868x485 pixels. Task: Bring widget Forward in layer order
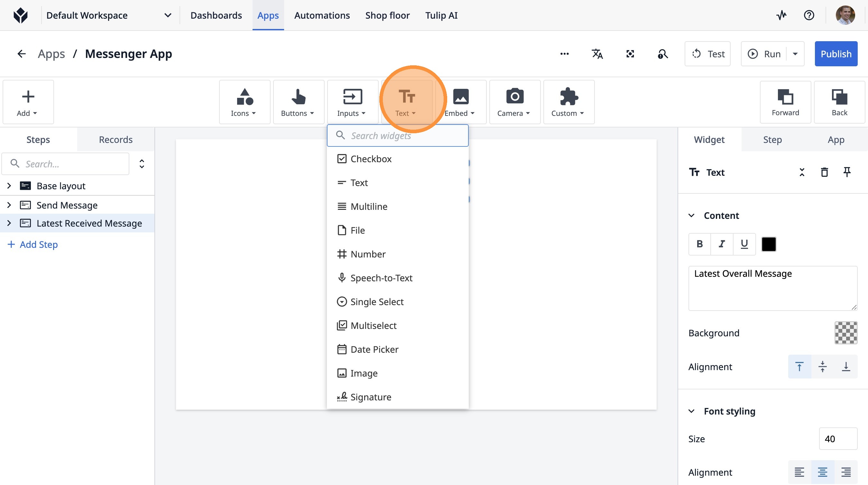coord(785,102)
